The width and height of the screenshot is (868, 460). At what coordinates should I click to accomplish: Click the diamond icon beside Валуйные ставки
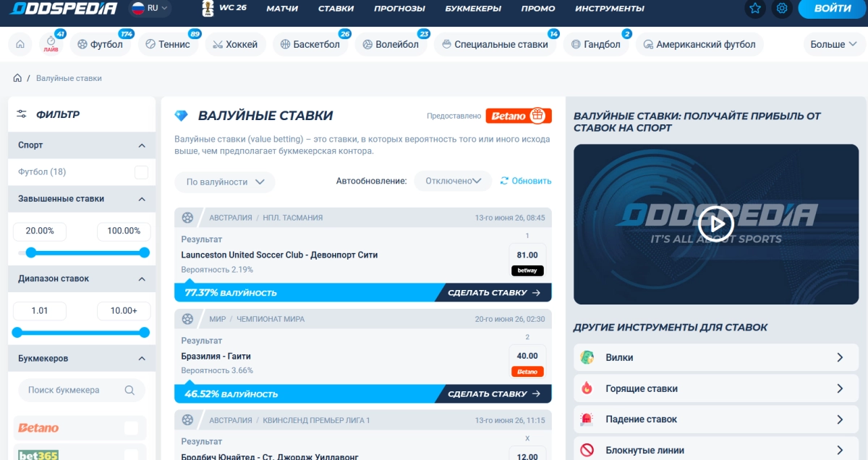[x=181, y=116]
